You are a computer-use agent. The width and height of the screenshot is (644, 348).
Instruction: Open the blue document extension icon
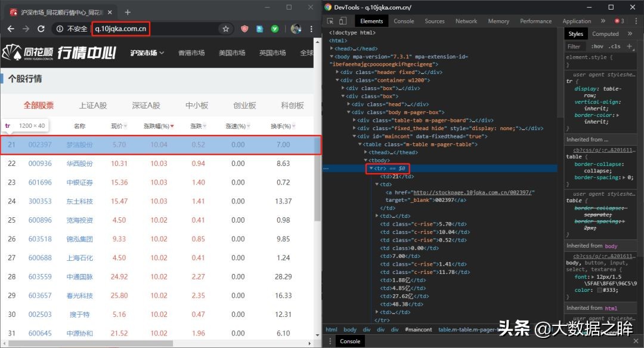(259, 29)
